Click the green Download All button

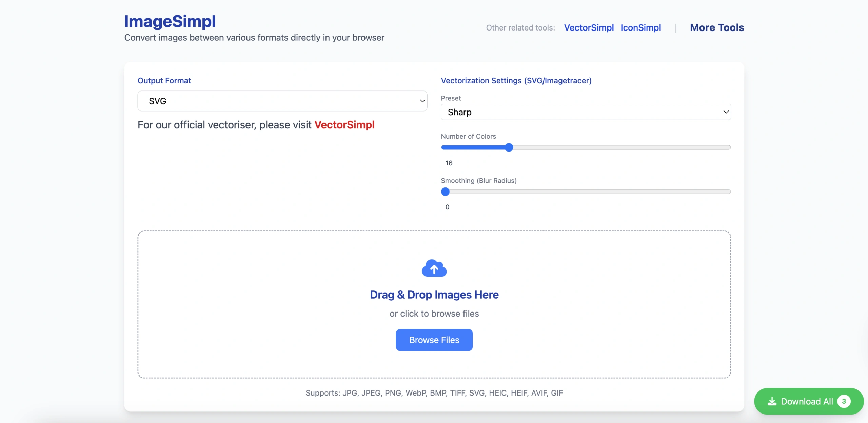(x=806, y=401)
